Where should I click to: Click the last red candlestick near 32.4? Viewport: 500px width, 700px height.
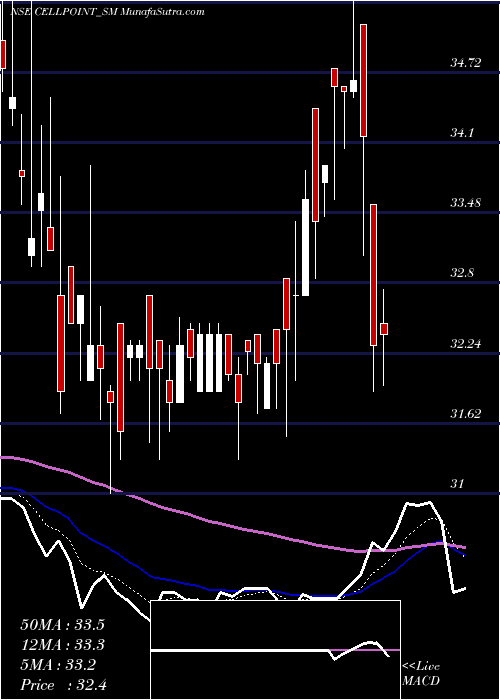[x=383, y=329]
